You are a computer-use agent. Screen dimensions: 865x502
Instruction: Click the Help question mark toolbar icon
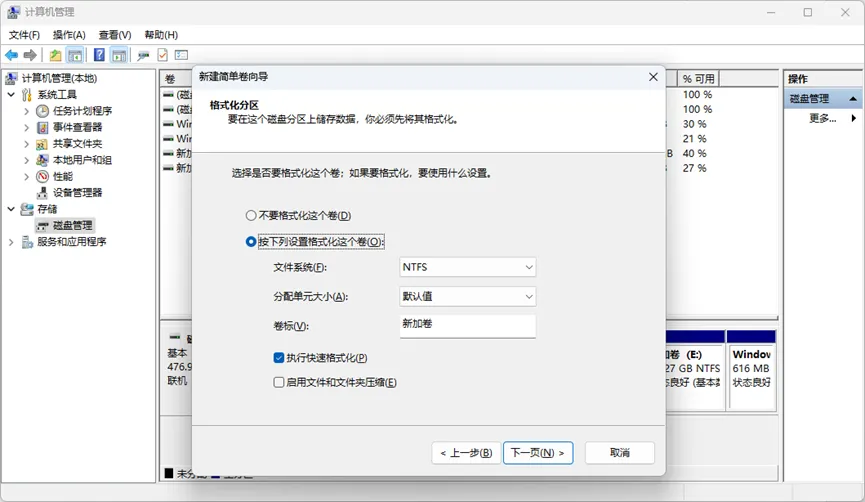[x=99, y=55]
